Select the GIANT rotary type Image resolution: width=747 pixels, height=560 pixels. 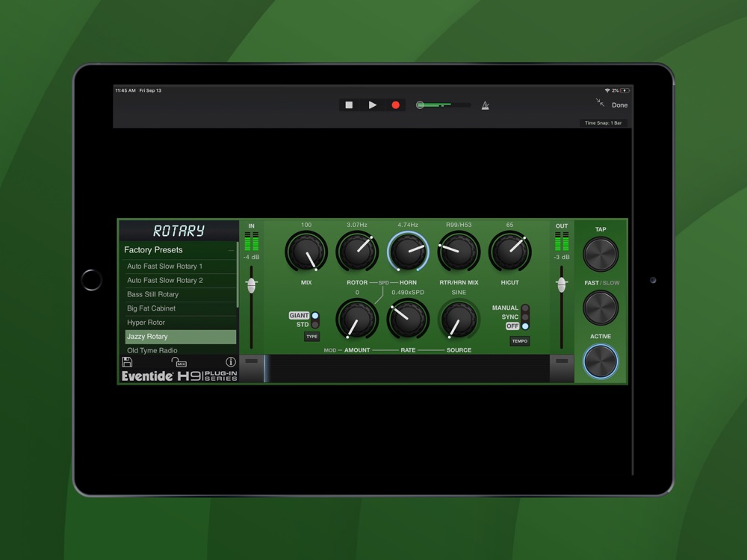[x=314, y=316]
